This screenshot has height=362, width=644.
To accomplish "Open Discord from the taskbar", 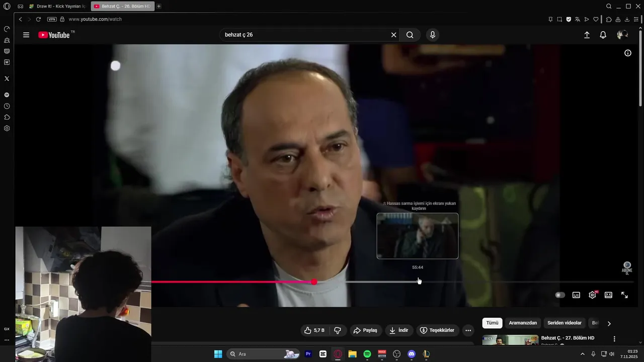I will [x=412, y=354].
